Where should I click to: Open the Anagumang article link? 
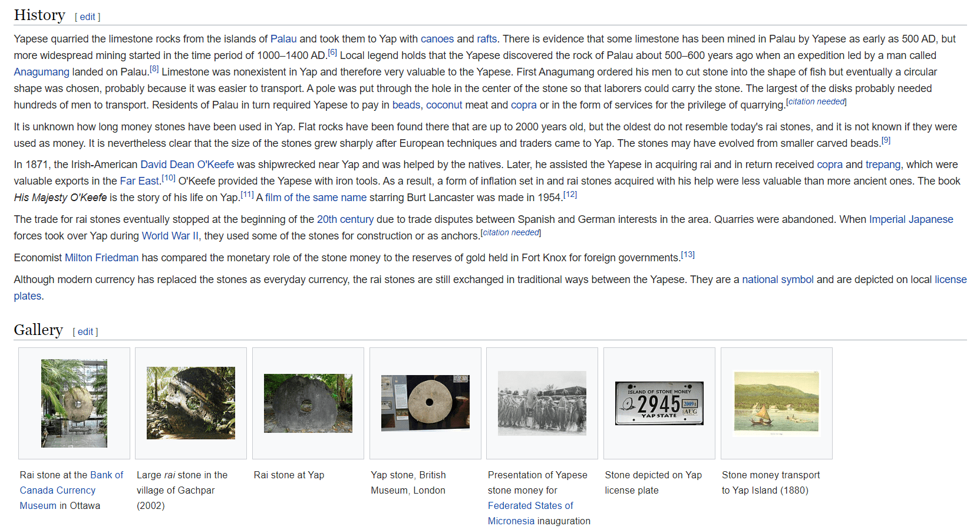(x=41, y=72)
